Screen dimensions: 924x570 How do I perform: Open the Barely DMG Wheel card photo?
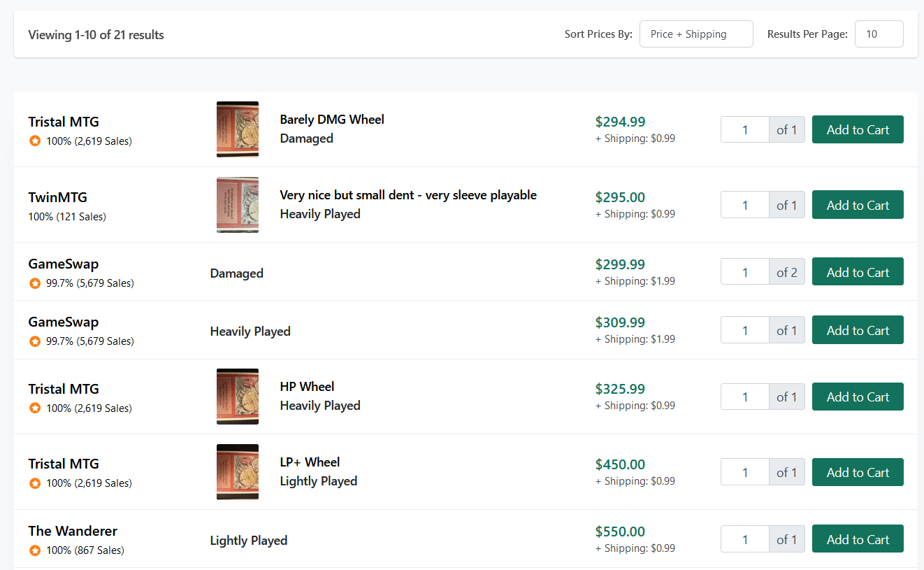pyautogui.click(x=238, y=129)
